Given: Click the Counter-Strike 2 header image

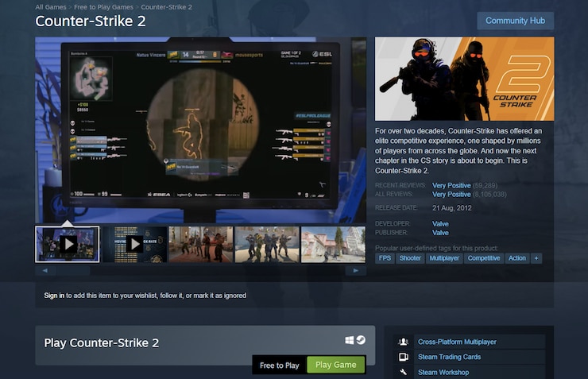Looking at the screenshot, I should (464, 79).
